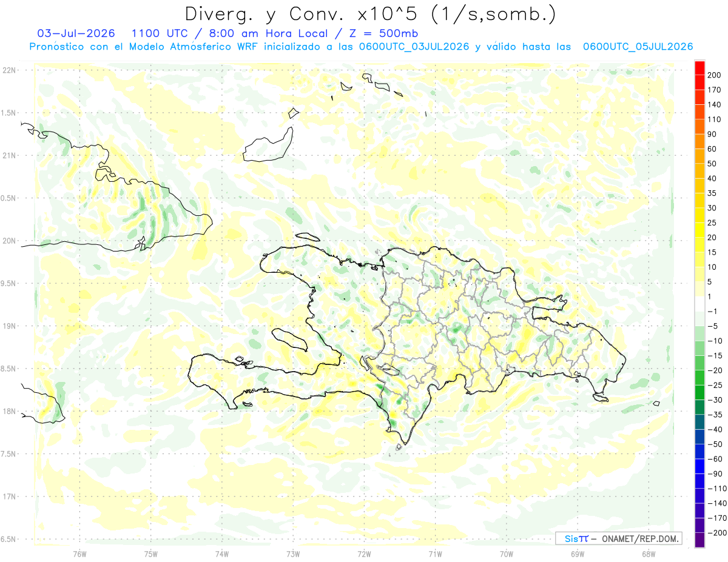Viewport: 728px width, 562px height.
Task: Click the 73W longitude label
Action: (x=293, y=554)
